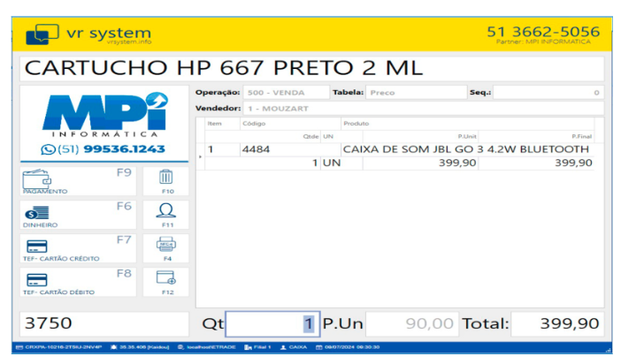Click the NFC-e printer F4 icon
This screenshot has height=364, width=621.
click(166, 248)
